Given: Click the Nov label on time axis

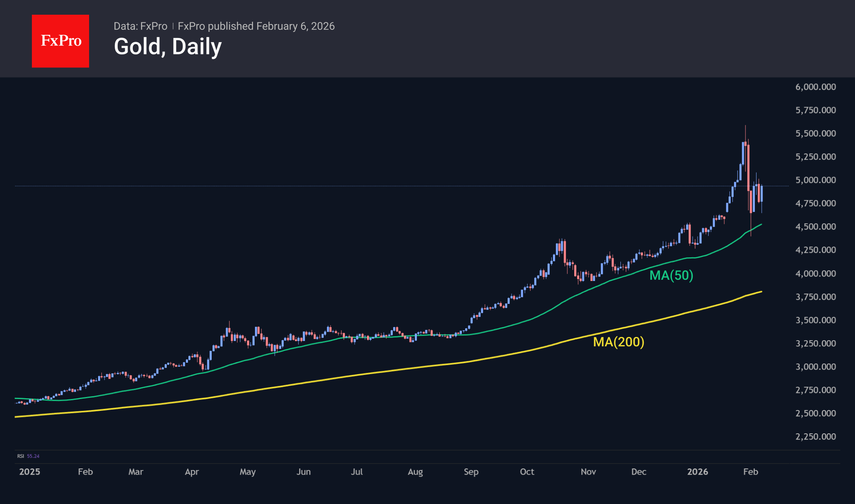Looking at the screenshot, I should [588, 472].
